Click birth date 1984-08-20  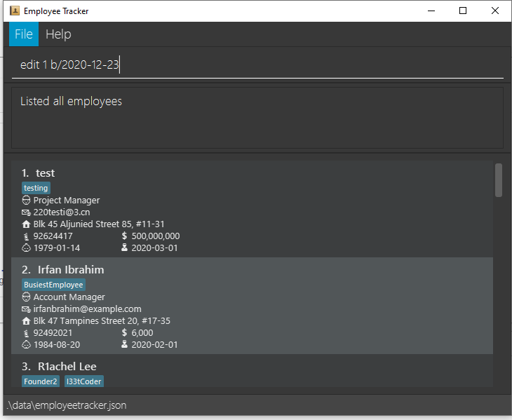coord(57,345)
